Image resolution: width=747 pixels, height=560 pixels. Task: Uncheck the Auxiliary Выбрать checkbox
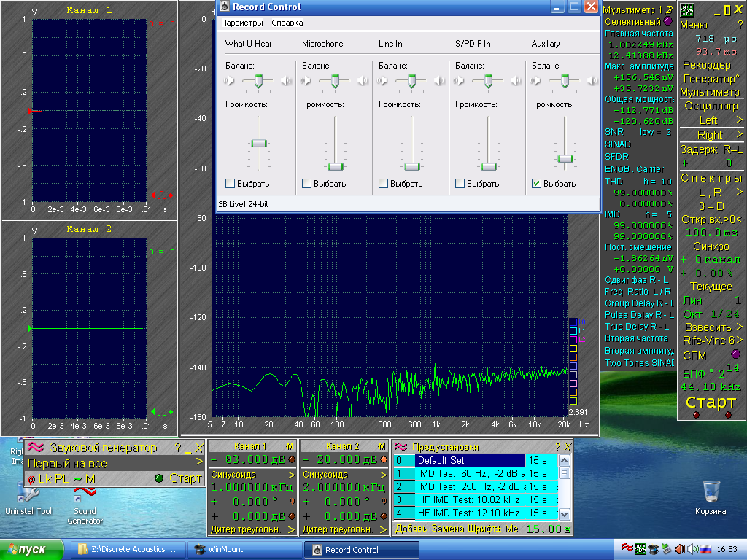tap(536, 183)
